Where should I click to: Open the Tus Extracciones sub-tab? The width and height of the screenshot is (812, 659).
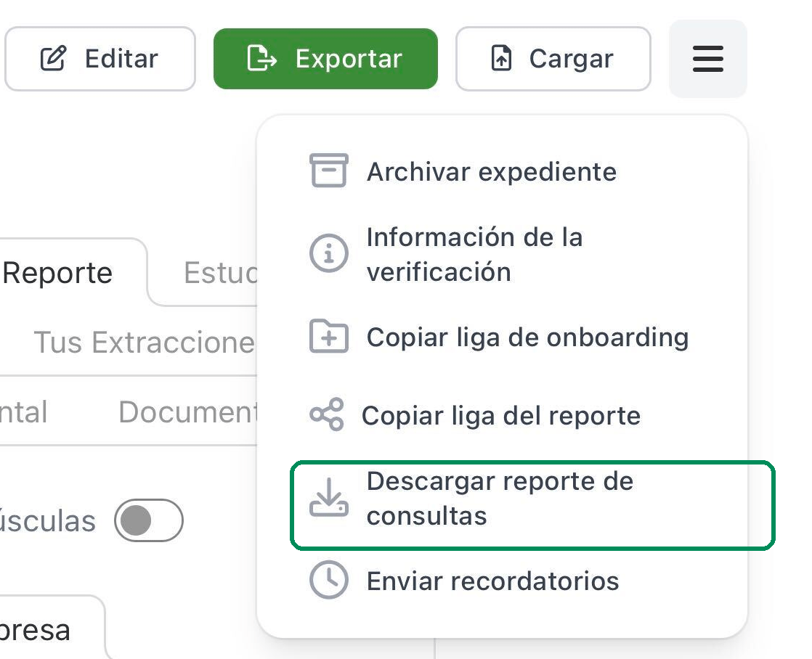[144, 342]
